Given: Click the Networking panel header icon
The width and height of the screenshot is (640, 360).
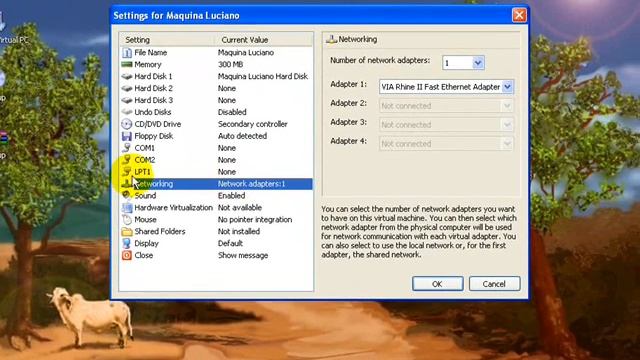Looking at the screenshot, I should (x=331, y=39).
